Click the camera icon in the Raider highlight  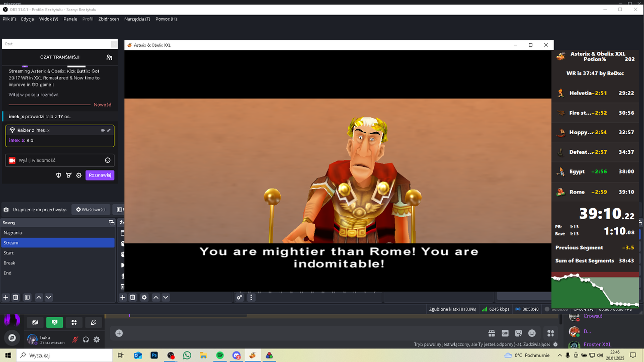coord(103,130)
